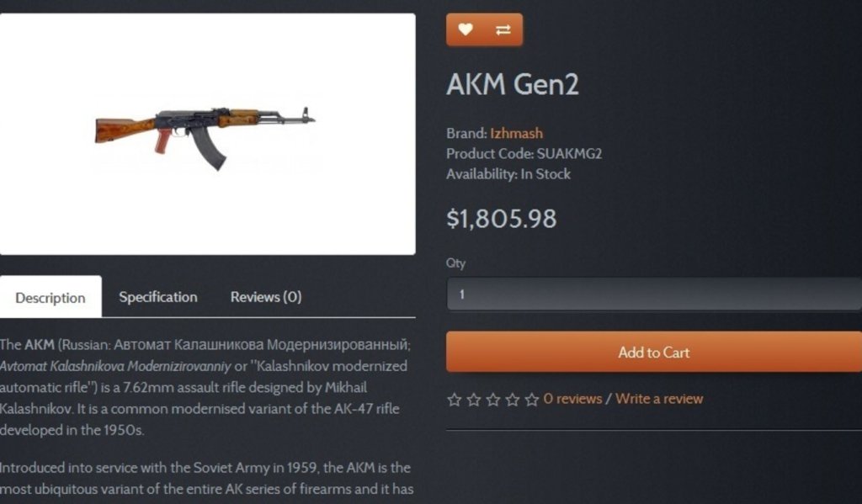The height and width of the screenshot is (504, 862).
Task: Click the Availability: In Stock text
Action: (x=508, y=174)
